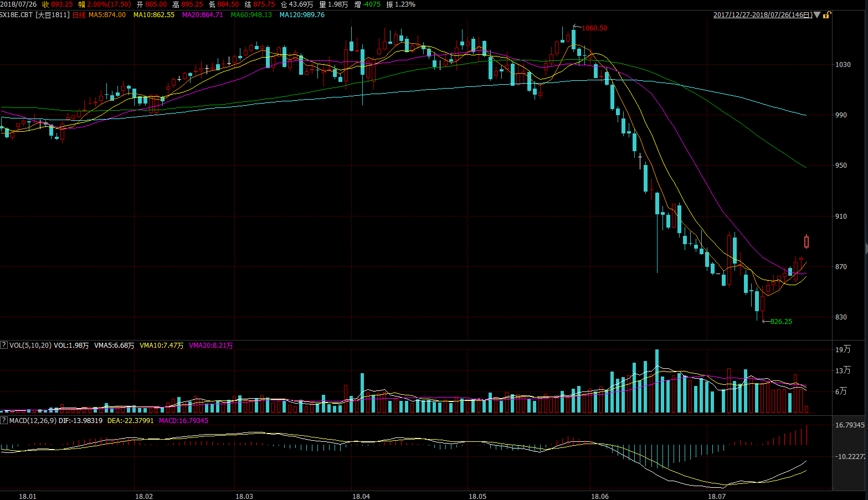This screenshot has width=868, height=500.
Task: Click the magenta MACD:16.79345 value label
Action: (x=183, y=421)
